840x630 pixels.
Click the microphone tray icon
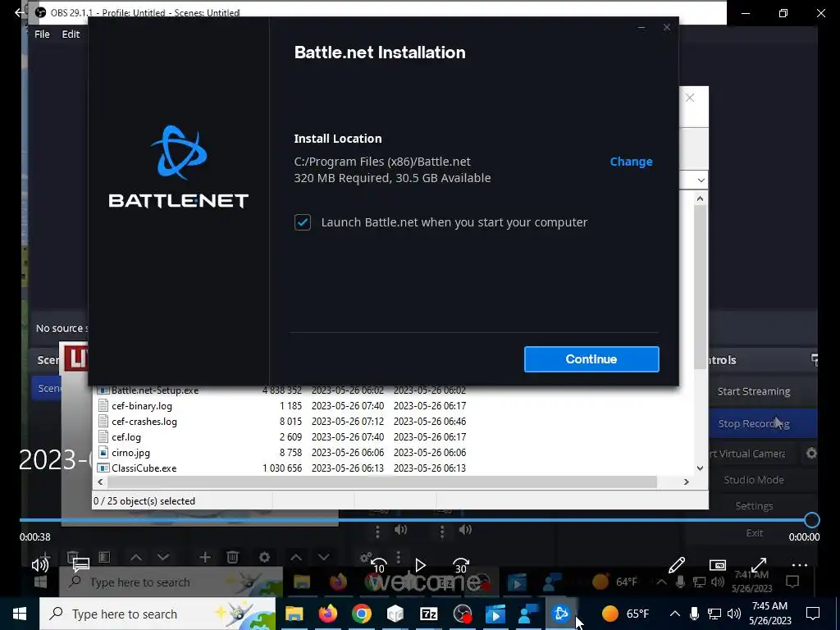tap(694, 614)
